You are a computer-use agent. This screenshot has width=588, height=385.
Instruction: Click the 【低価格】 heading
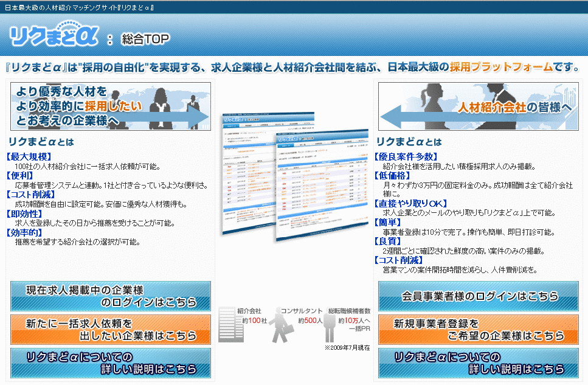click(x=393, y=175)
